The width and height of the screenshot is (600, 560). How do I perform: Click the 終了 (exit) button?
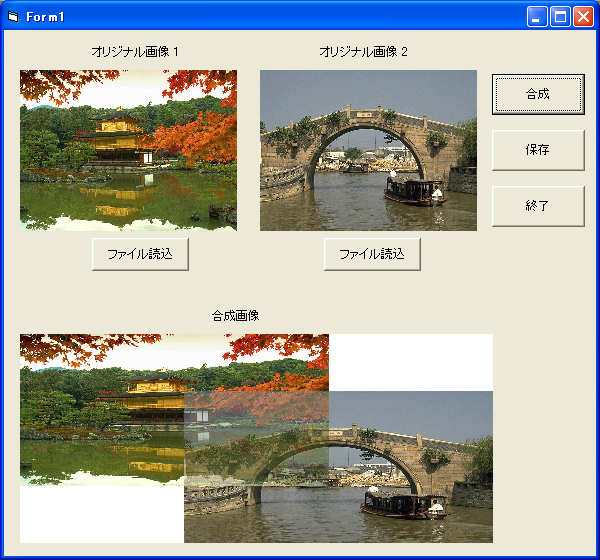tap(538, 206)
